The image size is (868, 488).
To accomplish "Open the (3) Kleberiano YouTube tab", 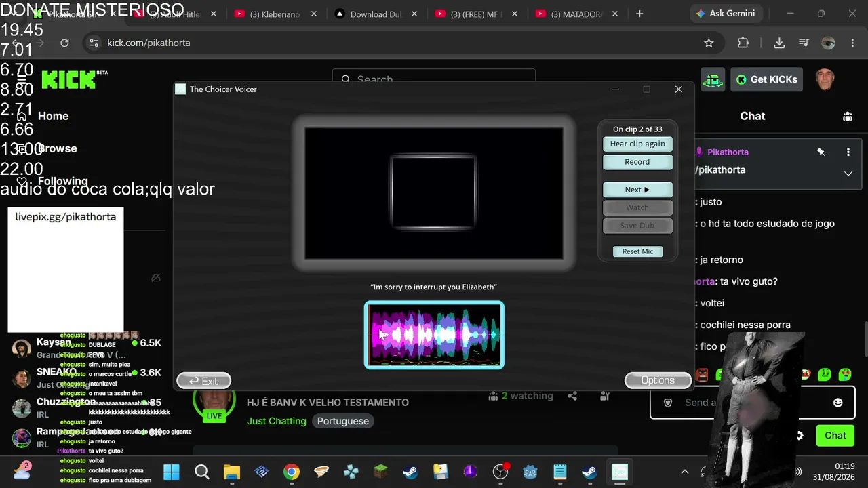I will tap(275, 14).
